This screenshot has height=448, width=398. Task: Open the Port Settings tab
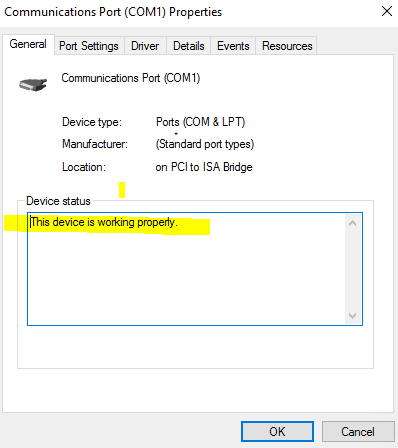point(89,46)
